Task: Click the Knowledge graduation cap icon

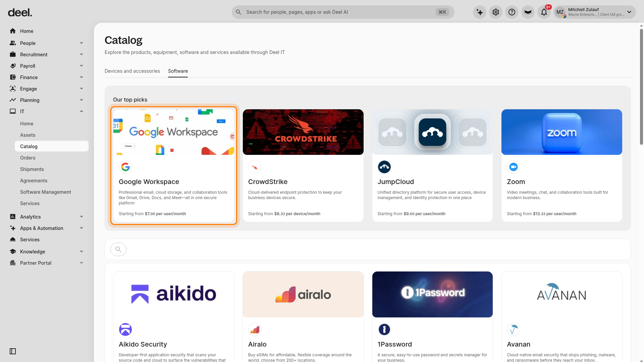Action: coord(13,251)
